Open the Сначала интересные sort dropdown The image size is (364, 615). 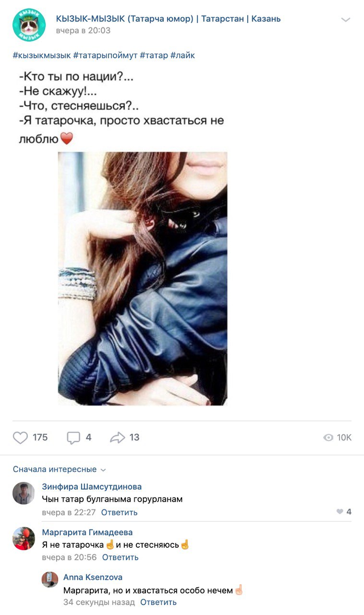click(60, 469)
